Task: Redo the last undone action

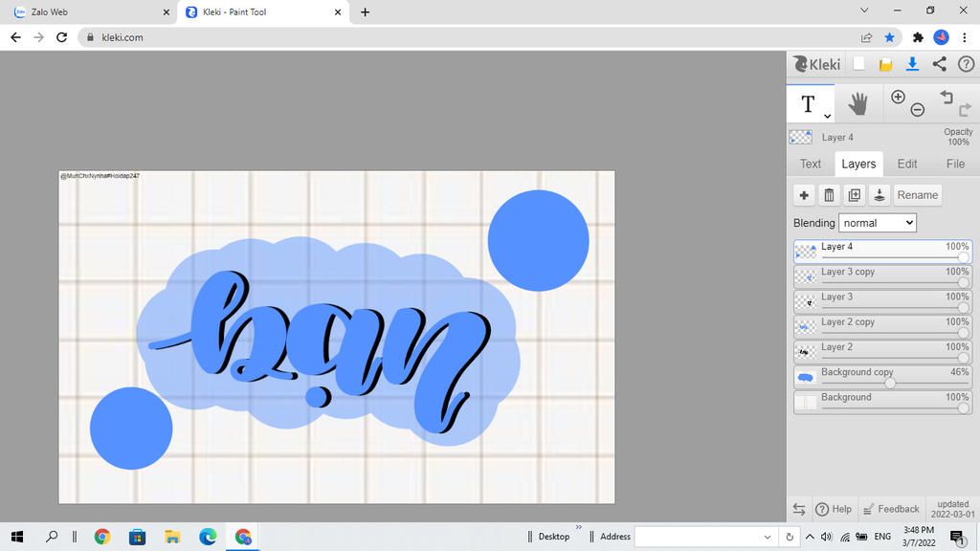Action: 965,110
